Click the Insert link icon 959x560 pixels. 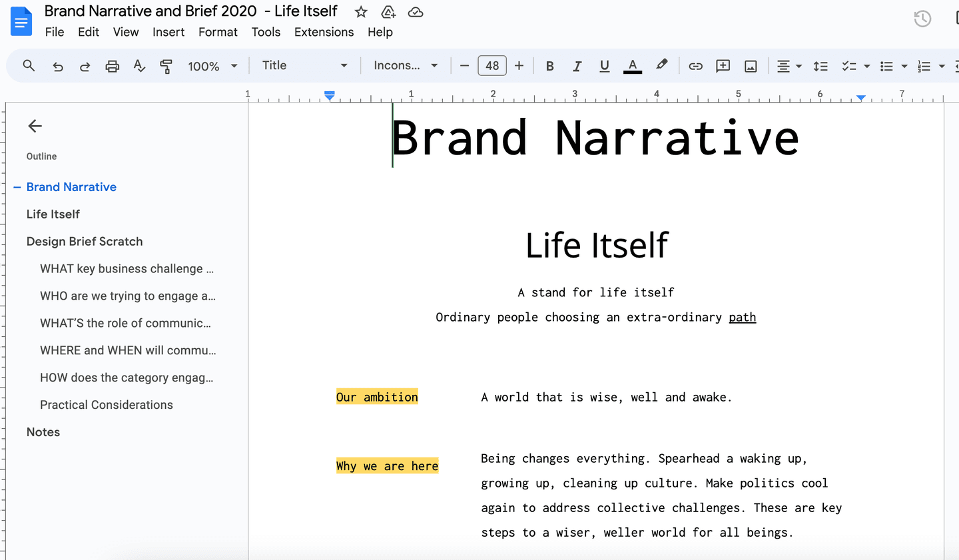[695, 65]
